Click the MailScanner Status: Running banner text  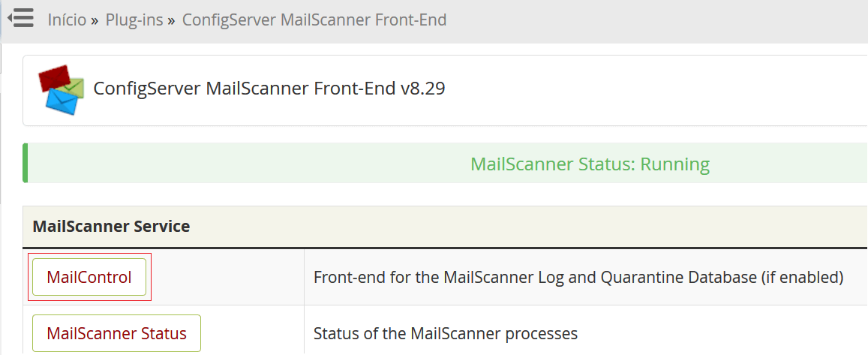pos(590,164)
